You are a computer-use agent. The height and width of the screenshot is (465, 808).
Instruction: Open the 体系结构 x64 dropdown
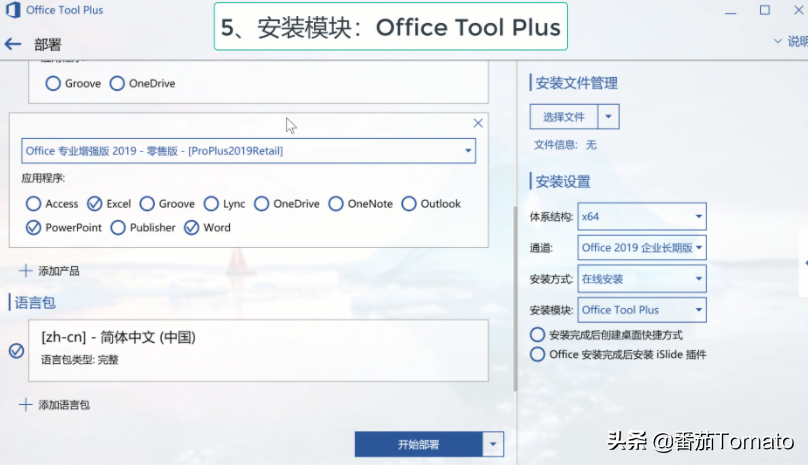(x=642, y=217)
